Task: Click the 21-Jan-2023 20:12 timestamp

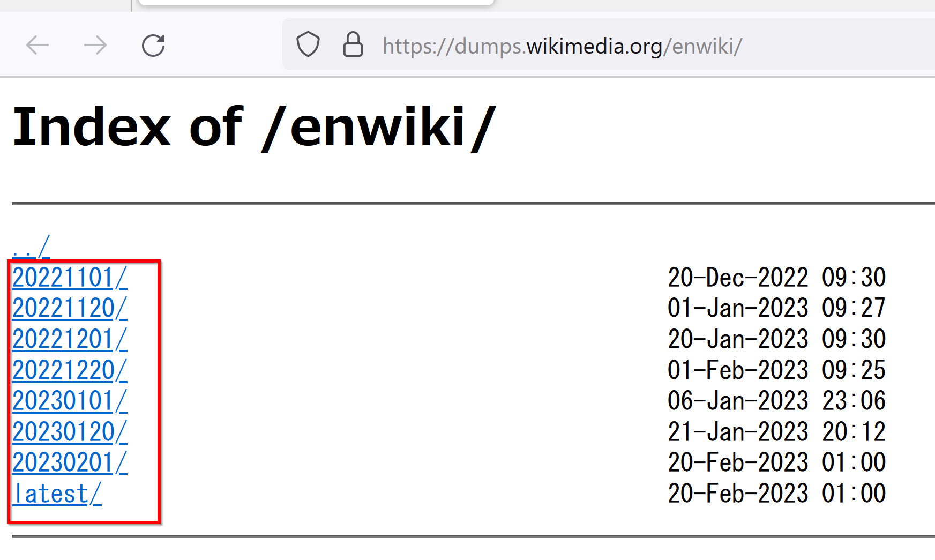Action: coord(777,432)
